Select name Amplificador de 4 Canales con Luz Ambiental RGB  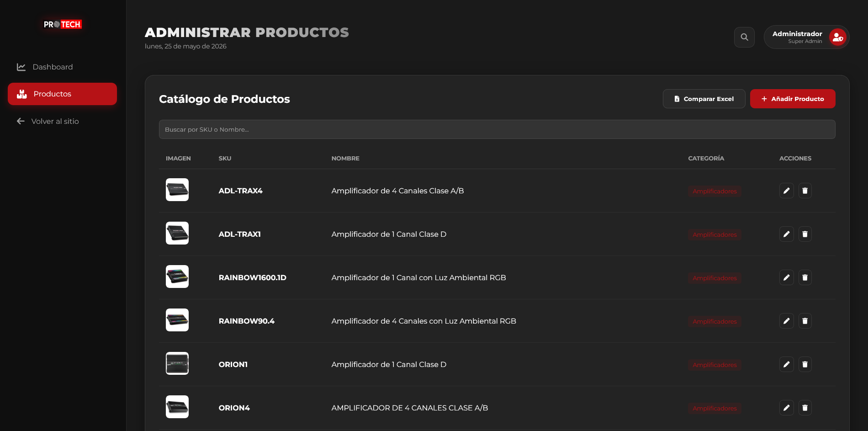tap(423, 321)
